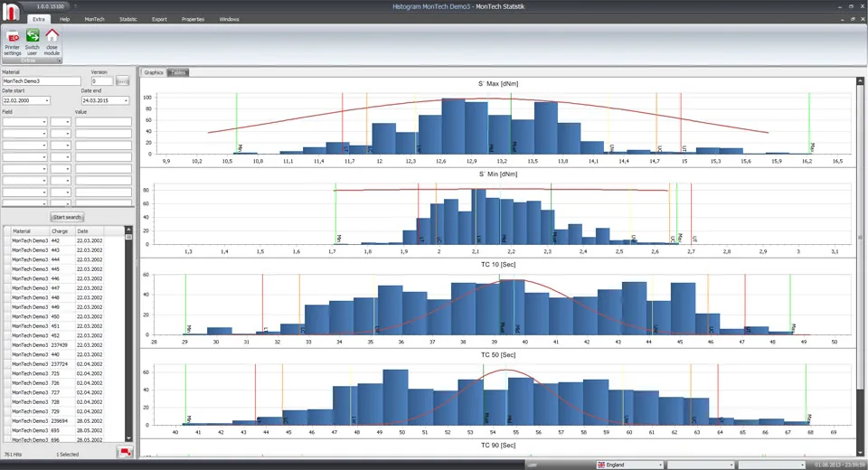
Task: Click the red icon below the results list
Action: (125, 452)
